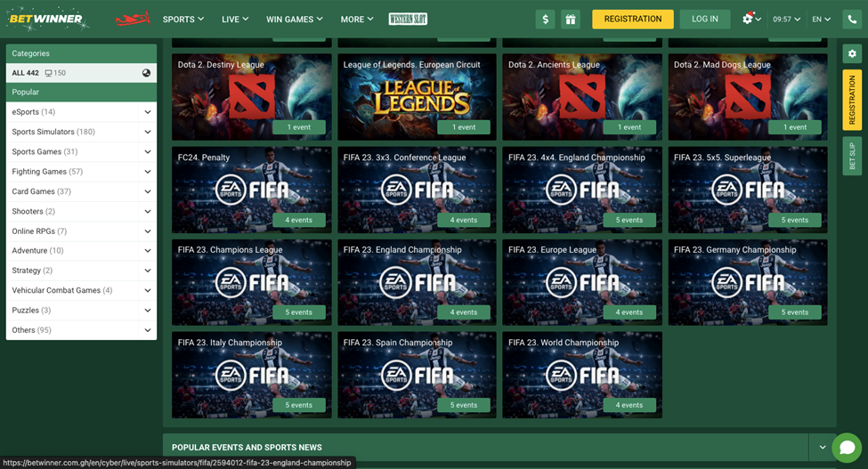Open FIFA 23. 4x4. England Championship card

coord(582,190)
